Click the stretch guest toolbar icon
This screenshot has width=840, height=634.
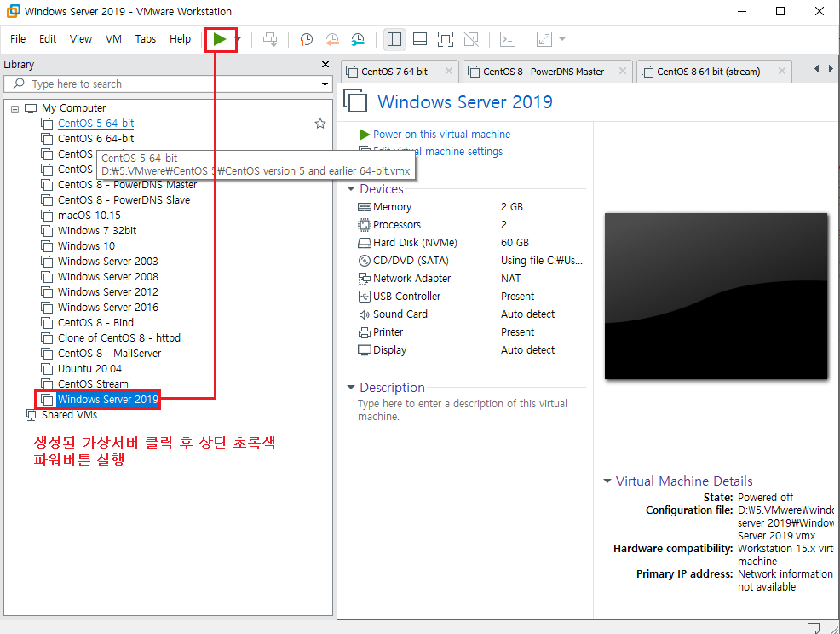(544, 39)
